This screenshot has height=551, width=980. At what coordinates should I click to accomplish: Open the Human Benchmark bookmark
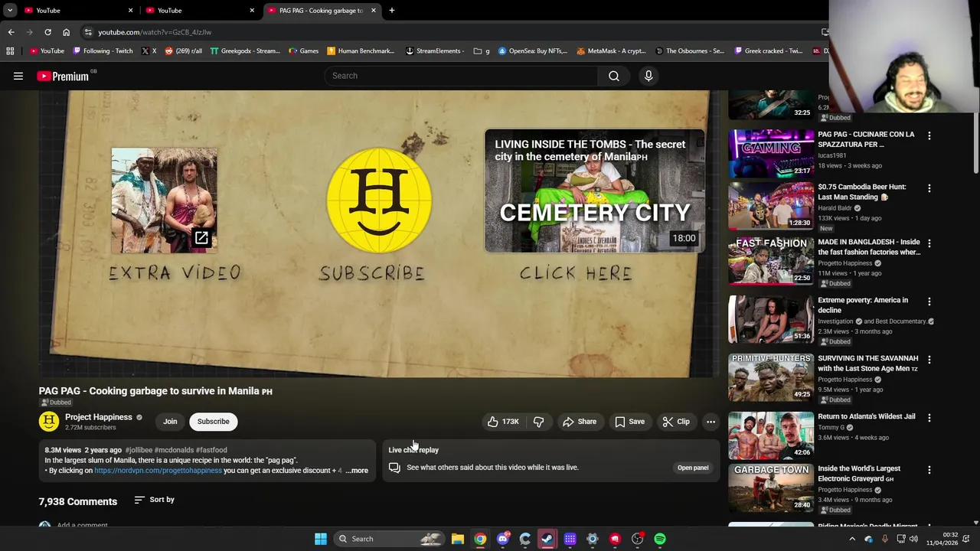[361, 51]
